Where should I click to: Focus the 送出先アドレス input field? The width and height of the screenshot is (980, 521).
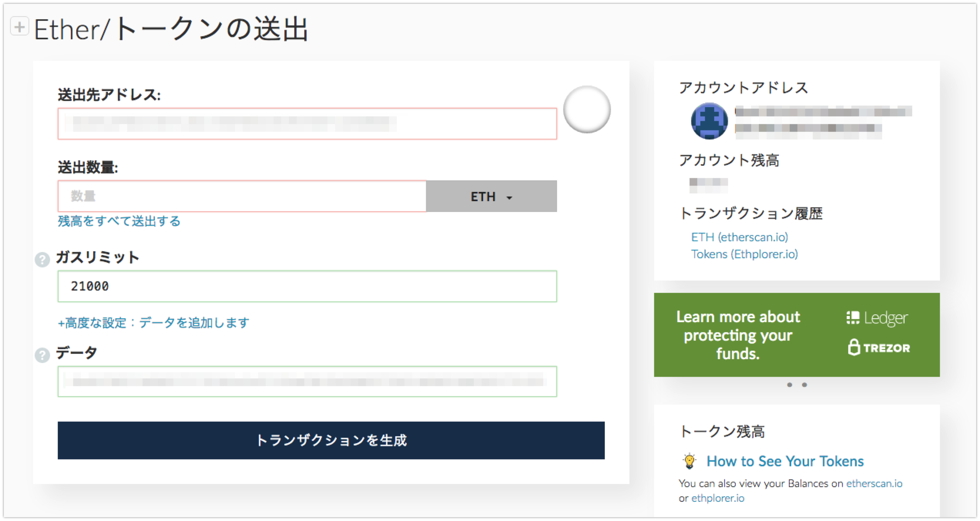click(x=307, y=124)
